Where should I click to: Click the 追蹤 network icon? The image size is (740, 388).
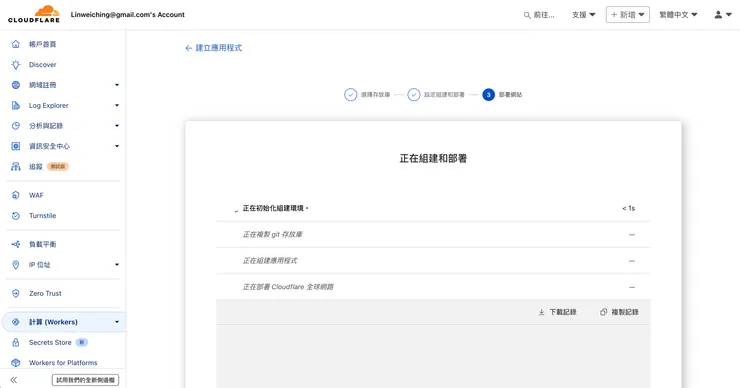point(16,166)
